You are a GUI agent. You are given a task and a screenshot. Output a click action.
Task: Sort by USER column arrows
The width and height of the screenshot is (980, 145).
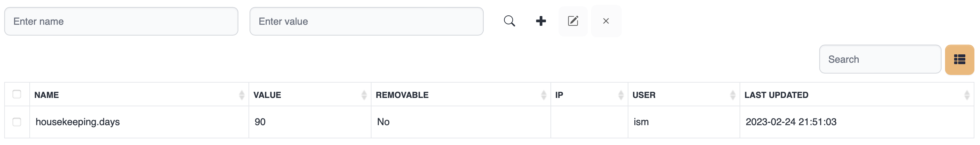point(733,95)
